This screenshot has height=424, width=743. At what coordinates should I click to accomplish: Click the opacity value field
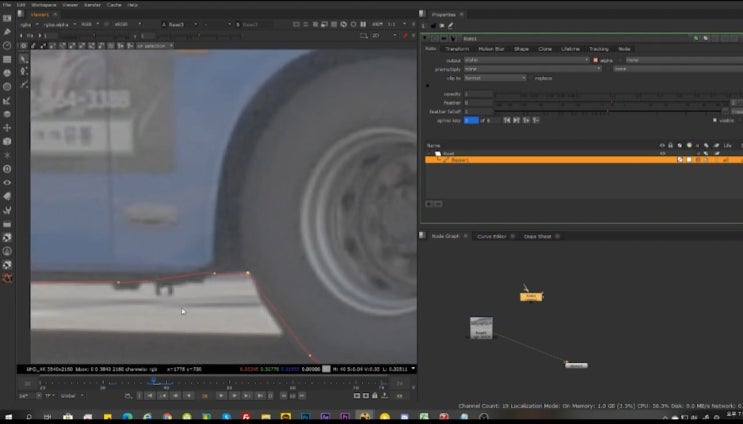(478, 93)
